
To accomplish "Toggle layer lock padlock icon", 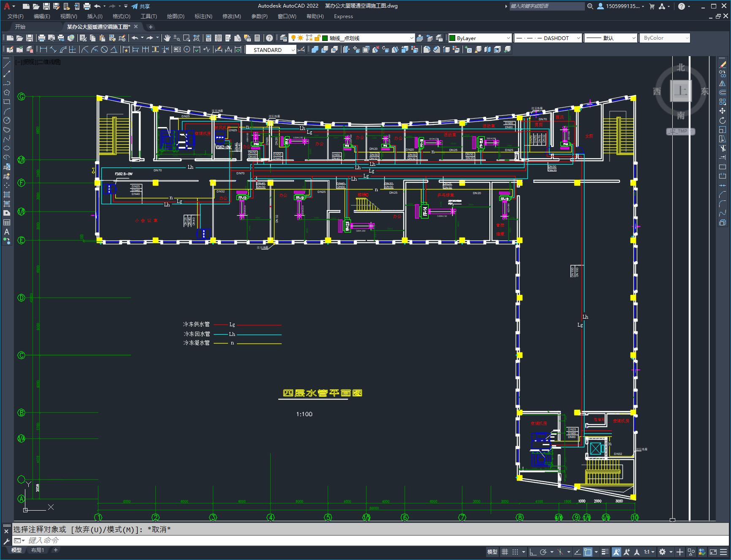I will [318, 38].
